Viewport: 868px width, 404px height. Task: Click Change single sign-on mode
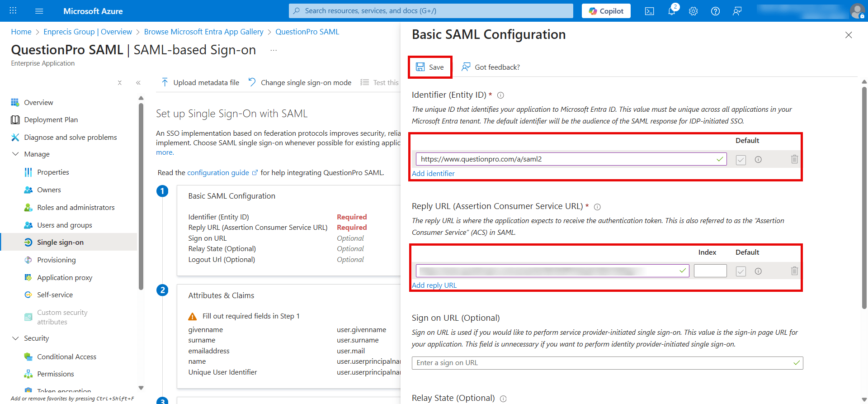(x=300, y=83)
